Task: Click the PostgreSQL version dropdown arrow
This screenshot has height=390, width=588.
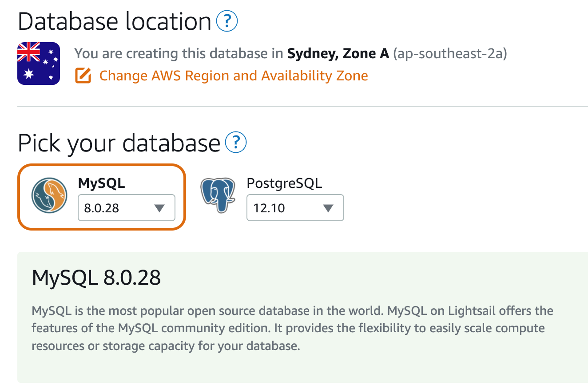Action: click(x=329, y=207)
